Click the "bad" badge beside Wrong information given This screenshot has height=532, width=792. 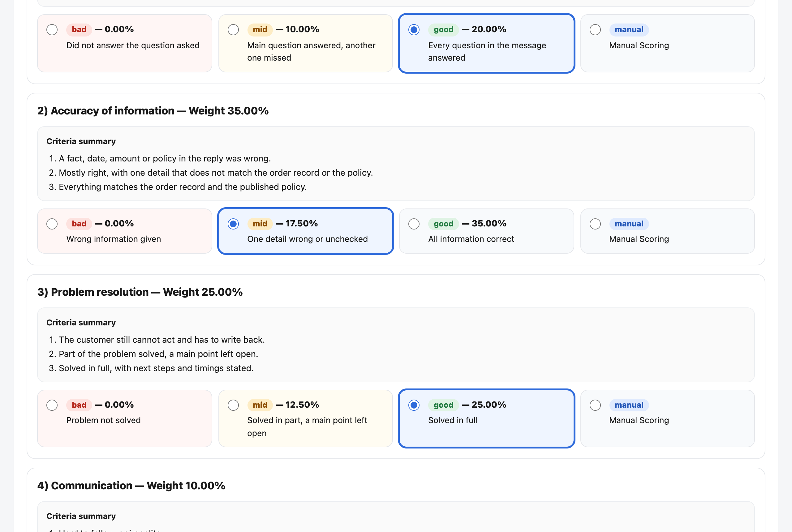(x=79, y=224)
